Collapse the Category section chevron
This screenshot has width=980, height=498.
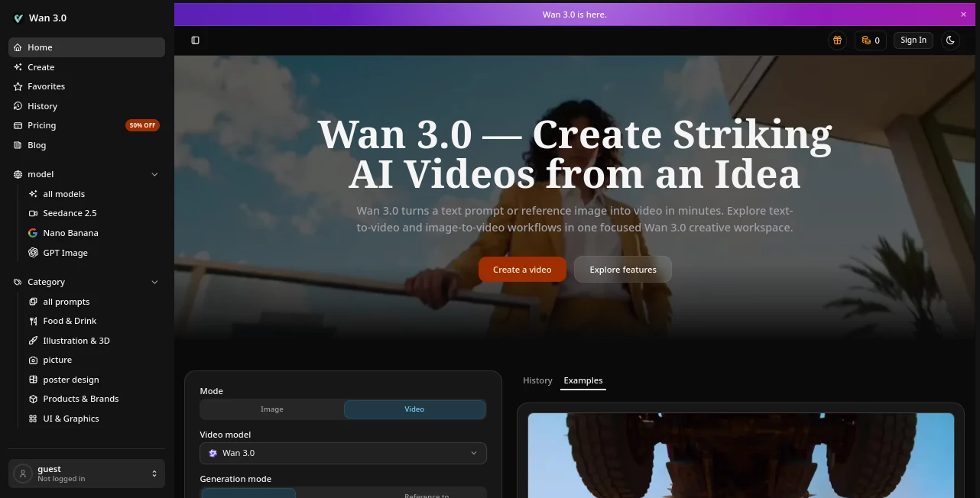coord(154,282)
